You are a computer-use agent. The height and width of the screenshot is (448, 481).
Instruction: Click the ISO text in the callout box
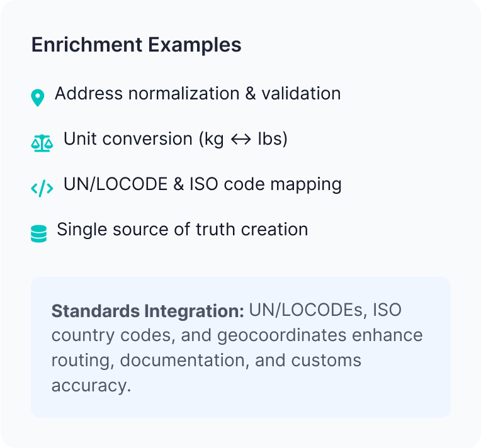tap(387, 310)
